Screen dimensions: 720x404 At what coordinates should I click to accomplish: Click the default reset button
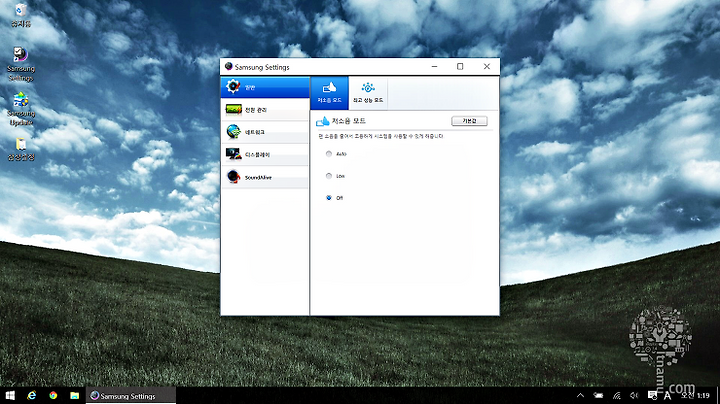click(469, 121)
